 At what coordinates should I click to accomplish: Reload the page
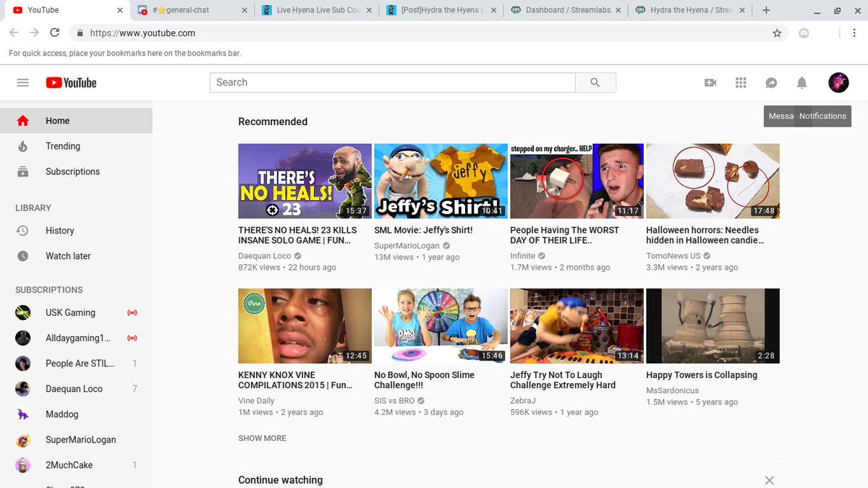point(54,33)
